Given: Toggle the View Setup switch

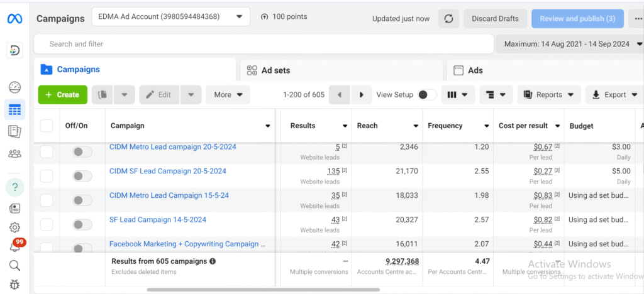Looking at the screenshot, I should point(427,95).
